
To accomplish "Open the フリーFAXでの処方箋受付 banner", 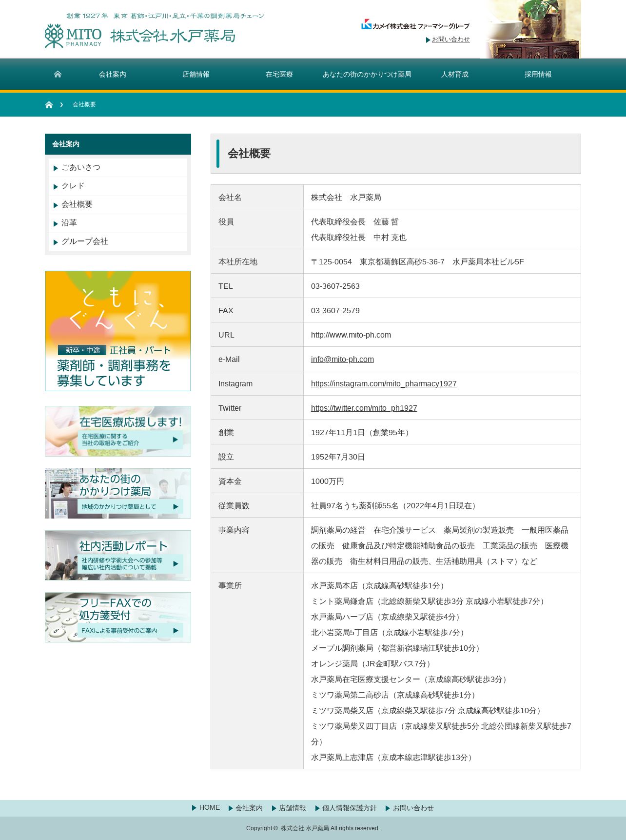I will click(x=118, y=617).
